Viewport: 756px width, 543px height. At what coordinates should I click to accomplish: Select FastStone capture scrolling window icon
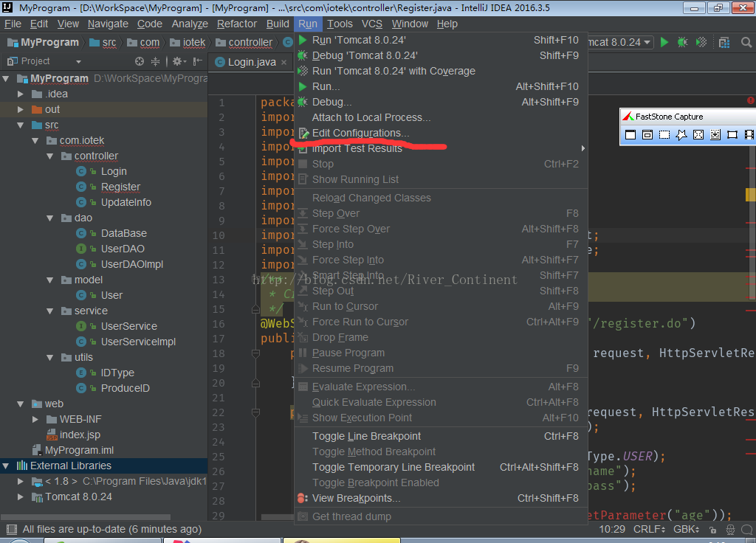[x=715, y=135]
